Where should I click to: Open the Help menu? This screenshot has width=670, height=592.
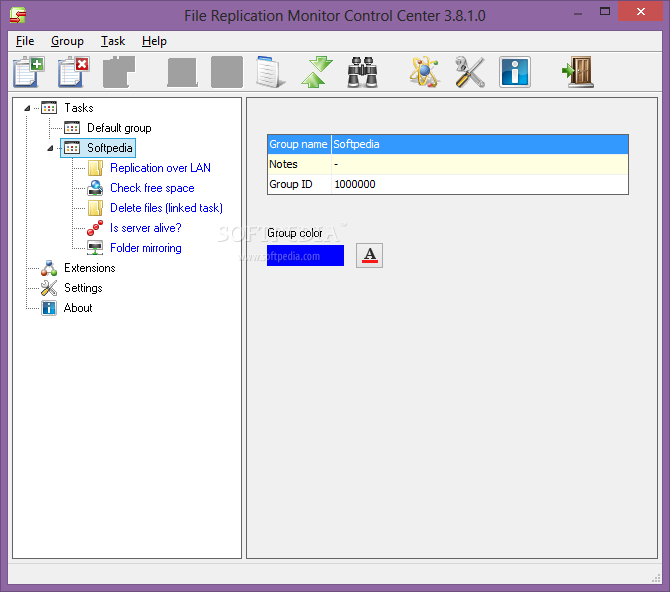point(154,41)
